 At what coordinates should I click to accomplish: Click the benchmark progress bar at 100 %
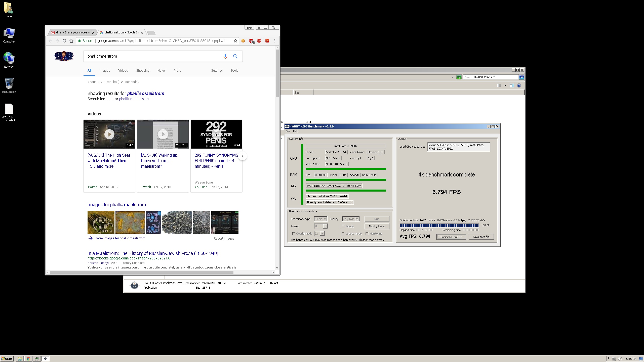click(x=439, y=225)
